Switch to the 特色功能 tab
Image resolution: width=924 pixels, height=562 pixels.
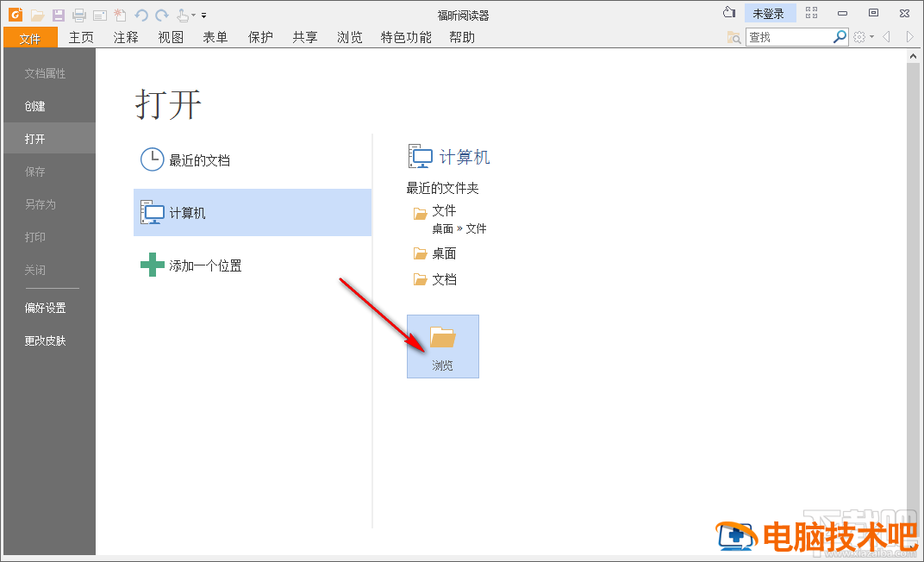[x=406, y=38]
